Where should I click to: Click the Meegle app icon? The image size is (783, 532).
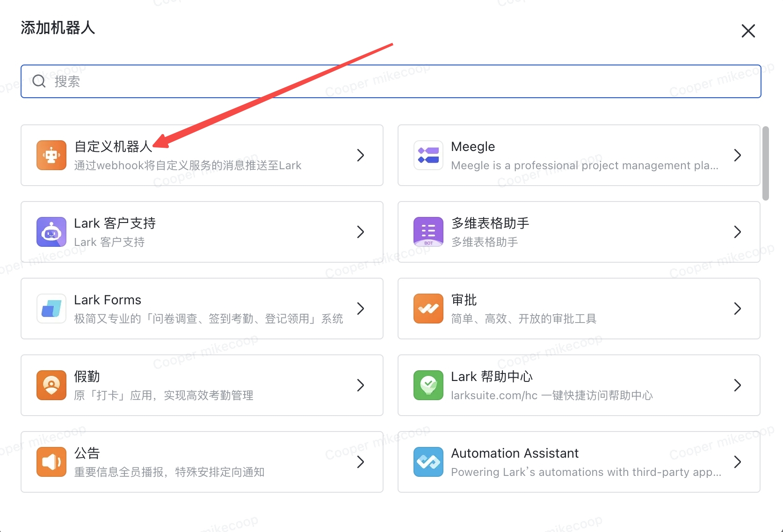428,155
